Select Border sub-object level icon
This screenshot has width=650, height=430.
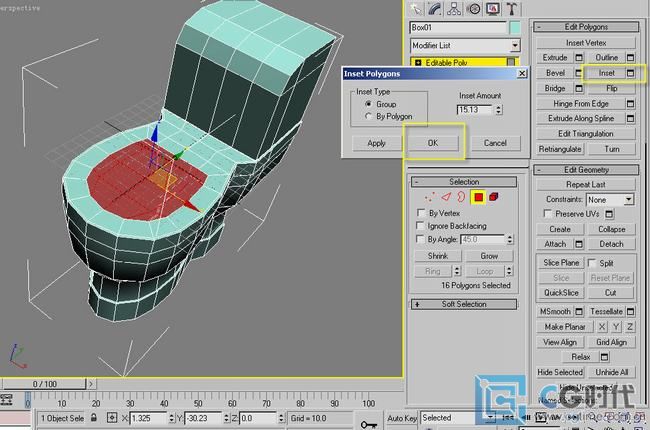(461, 197)
